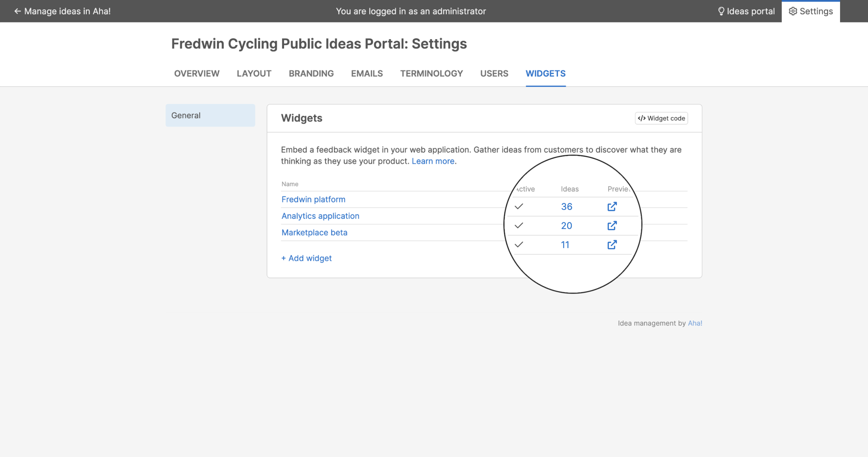Viewport: 868px width, 457px height.
Task: Click the Ideas portal lightbulb icon
Action: point(721,11)
